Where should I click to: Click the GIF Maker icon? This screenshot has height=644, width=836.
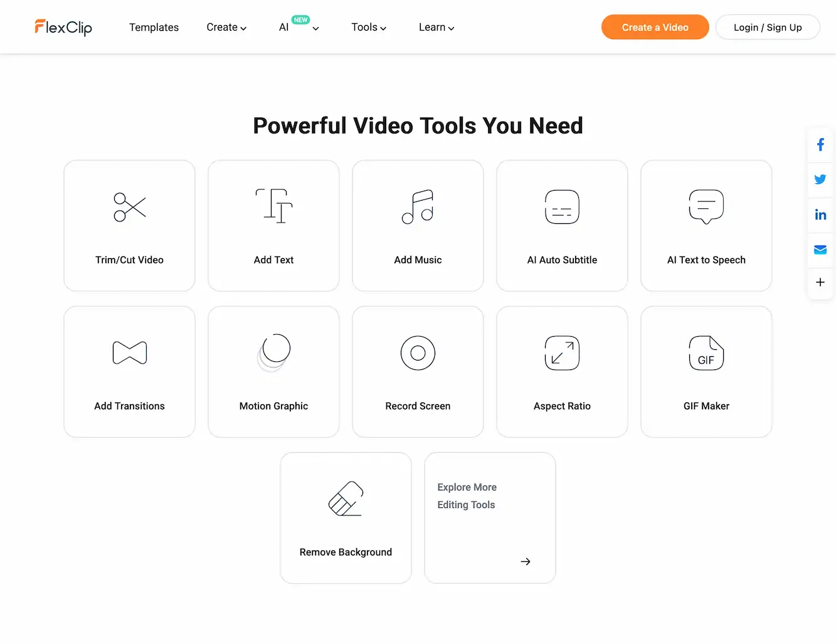coord(706,353)
